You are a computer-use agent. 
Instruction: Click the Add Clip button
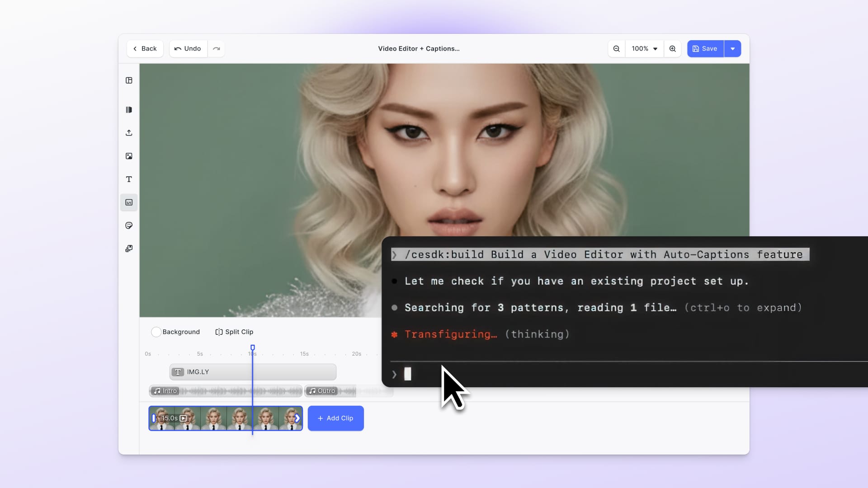point(335,418)
